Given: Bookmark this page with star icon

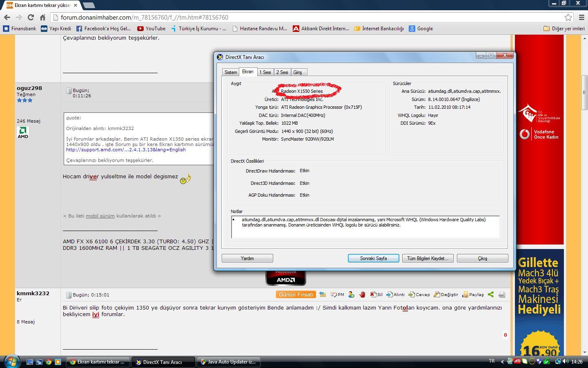Looking at the screenshot, I should pyautogui.click(x=568, y=17).
